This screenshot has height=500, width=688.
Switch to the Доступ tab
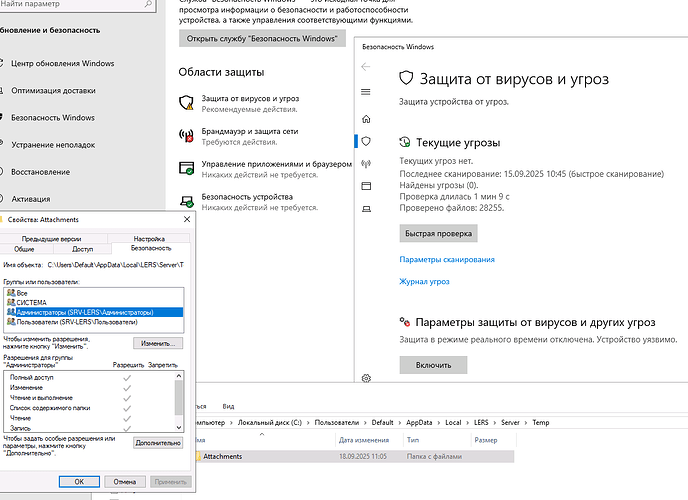click(x=84, y=249)
